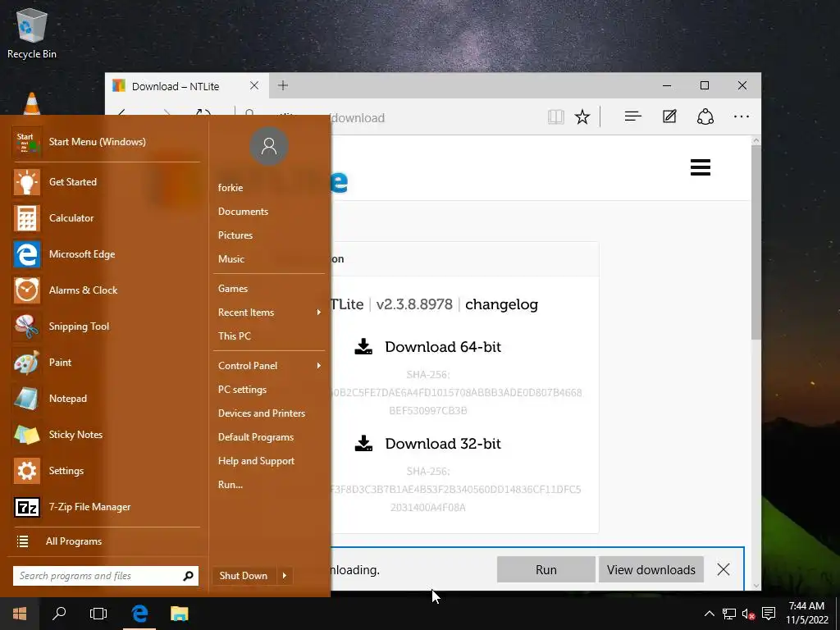Screen dimensions: 840x630
Task: Click the Windows Start button on taskbar
Action: (20, 614)
